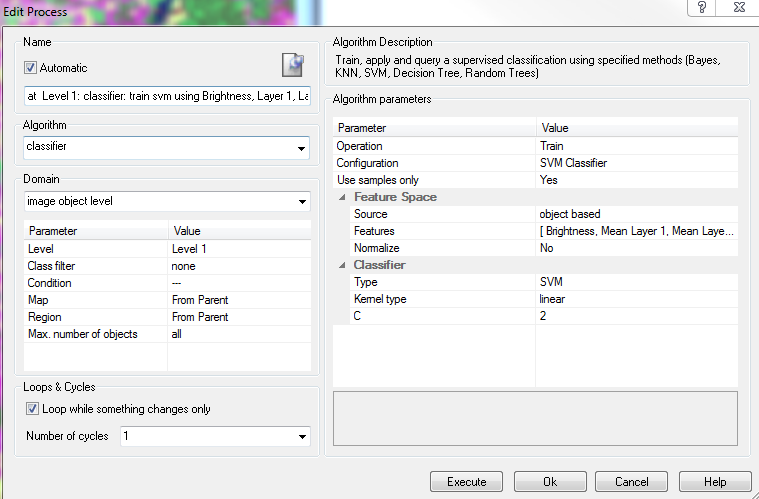759x499 pixels.
Task: Click the parameter description box below table
Action: 535,419
